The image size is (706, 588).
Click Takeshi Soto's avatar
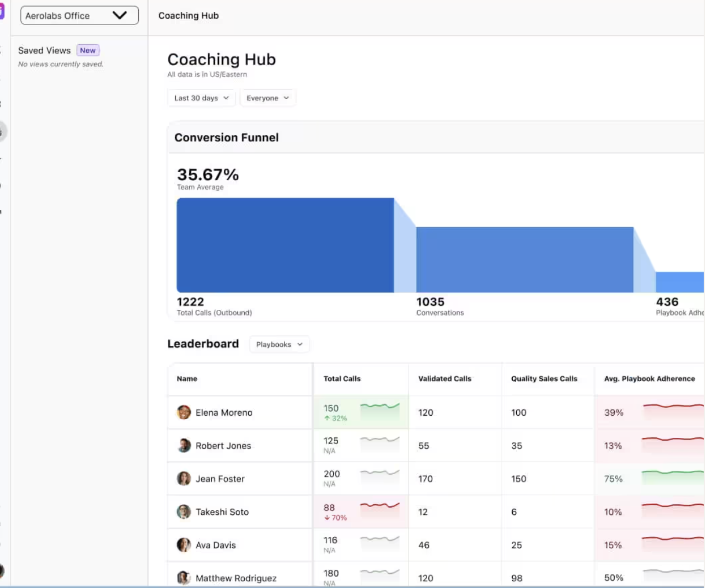coord(184,512)
